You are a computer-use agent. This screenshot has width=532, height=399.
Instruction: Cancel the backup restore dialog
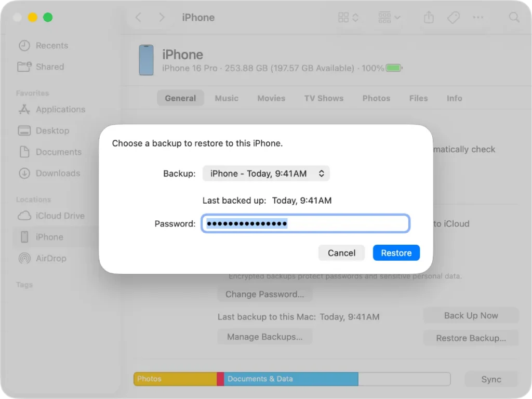coord(341,253)
